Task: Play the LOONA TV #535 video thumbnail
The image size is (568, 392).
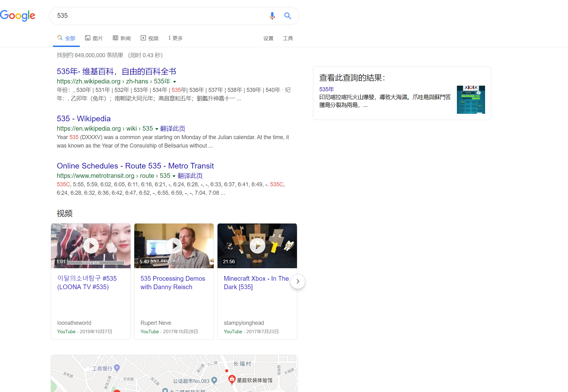Action: 91,246
